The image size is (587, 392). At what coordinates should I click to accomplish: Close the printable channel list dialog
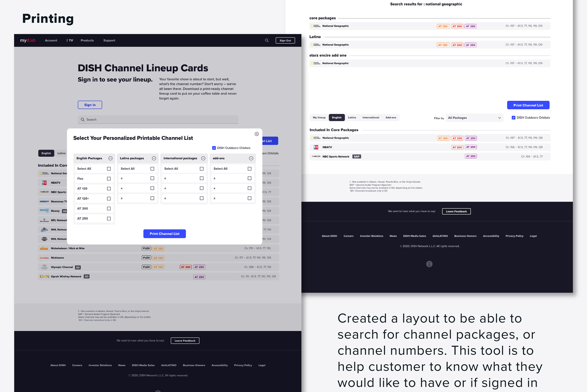257,134
